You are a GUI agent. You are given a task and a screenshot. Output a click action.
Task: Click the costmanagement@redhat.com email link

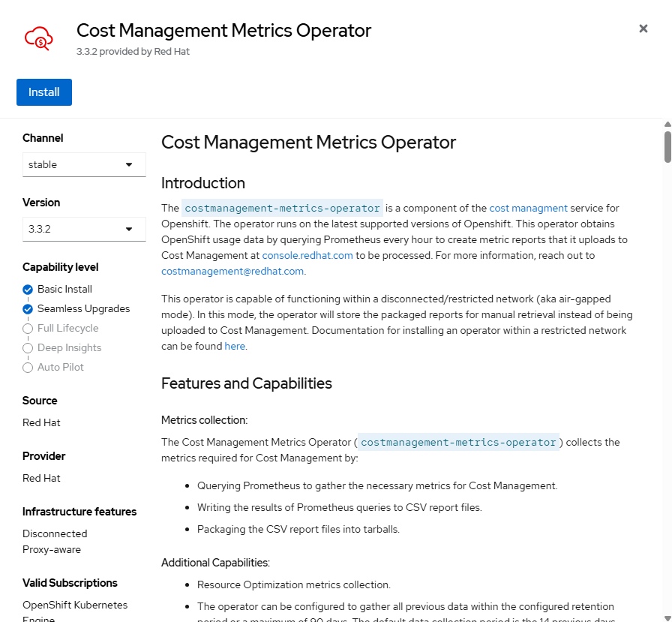point(232,272)
